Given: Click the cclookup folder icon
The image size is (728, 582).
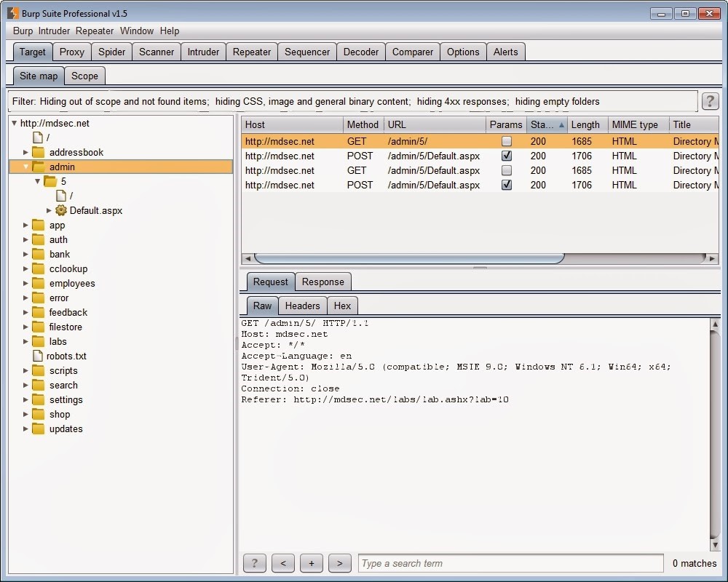Looking at the screenshot, I should coord(38,268).
